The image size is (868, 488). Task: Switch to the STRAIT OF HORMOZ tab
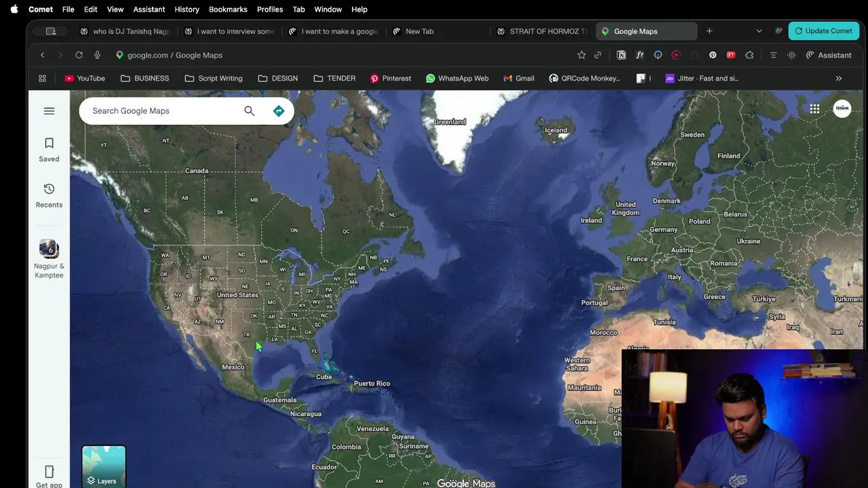542,31
